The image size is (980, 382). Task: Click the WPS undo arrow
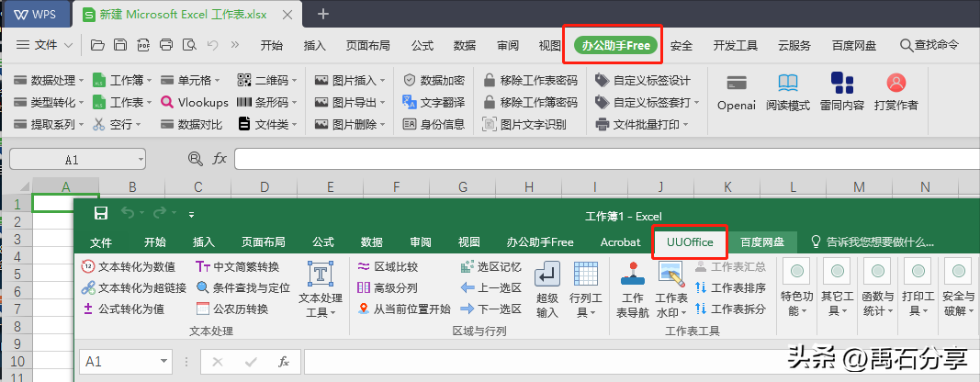[x=212, y=44]
